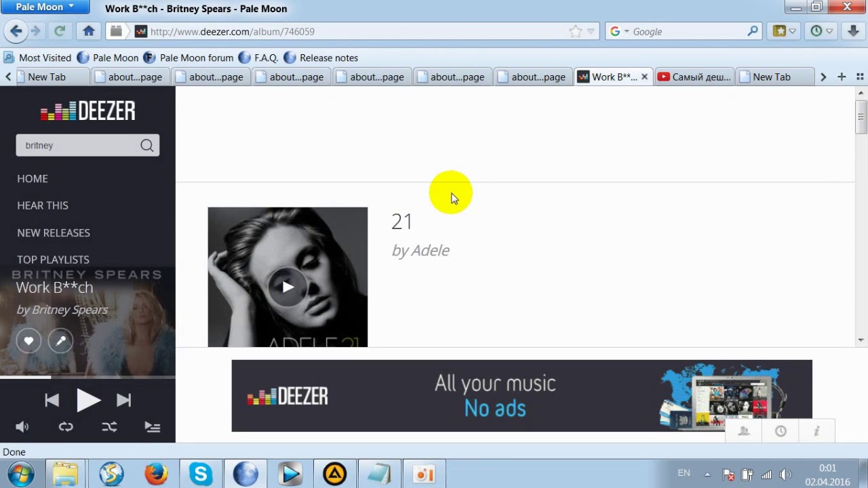The height and width of the screenshot is (488, 868).
Task: Launch Skype from the taskbar
Action: point(201,474)
